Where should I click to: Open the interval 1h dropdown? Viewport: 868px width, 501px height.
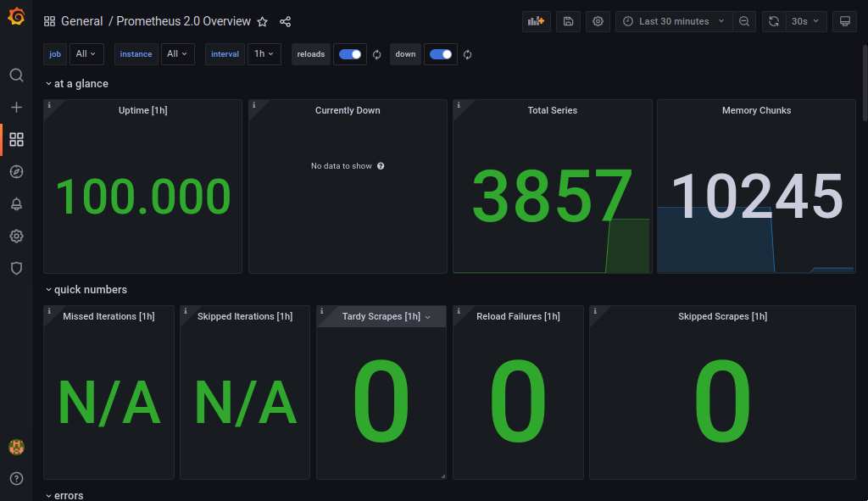click(264, 54)
